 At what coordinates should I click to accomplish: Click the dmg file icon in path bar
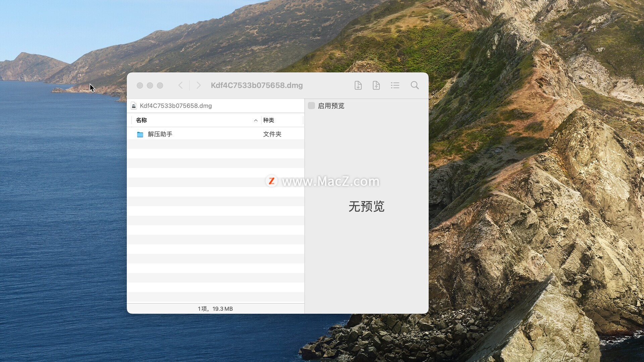(x=134, y=106)
